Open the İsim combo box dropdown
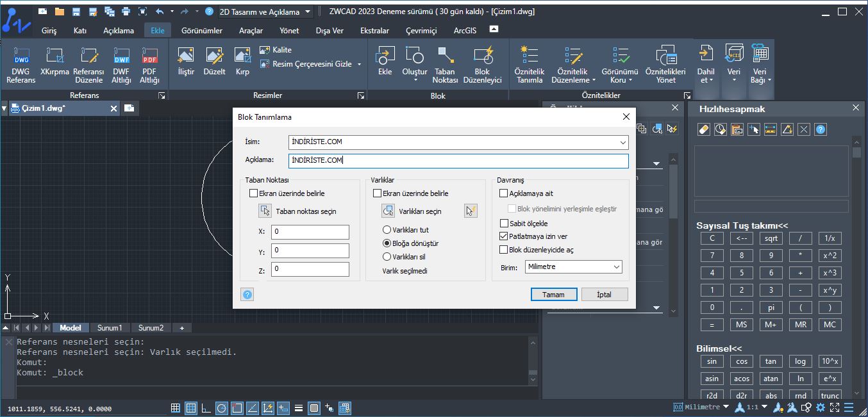Image resolution: width=868 pixels, height=417 pixels. (x=622, y=142)
